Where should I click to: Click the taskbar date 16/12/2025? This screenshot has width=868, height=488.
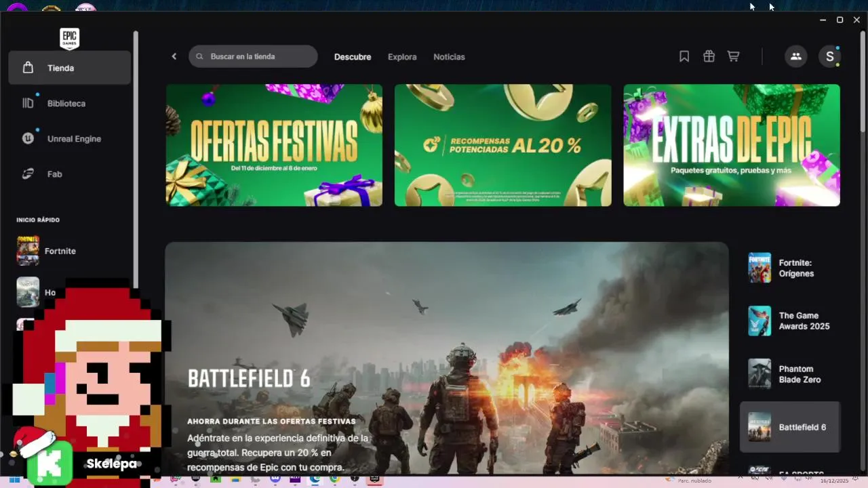point(834,481)
